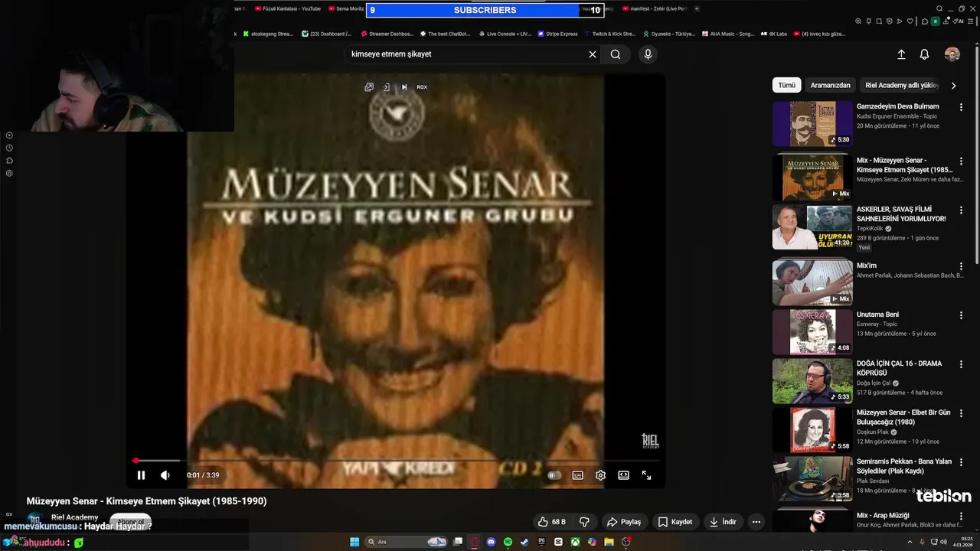Mute the video volume

pyautogui.click(x=165, y=475)
